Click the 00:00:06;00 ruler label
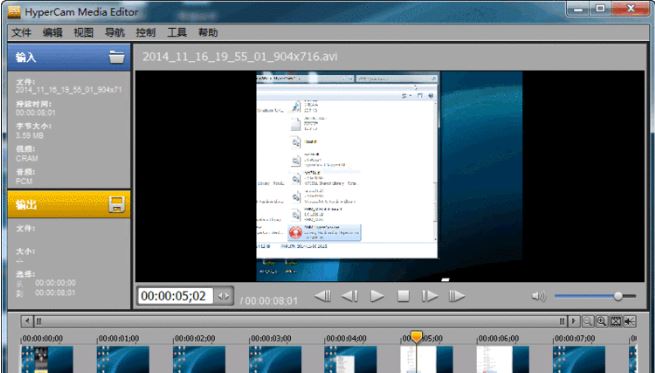The image size is (655, 373). [x=498, y=338]
